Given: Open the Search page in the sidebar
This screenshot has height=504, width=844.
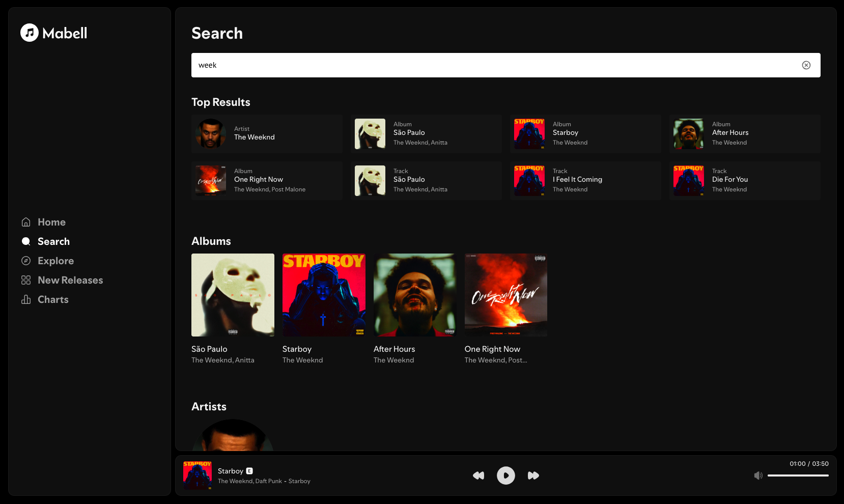Looking at the screenshot, I should coord(53,241).
